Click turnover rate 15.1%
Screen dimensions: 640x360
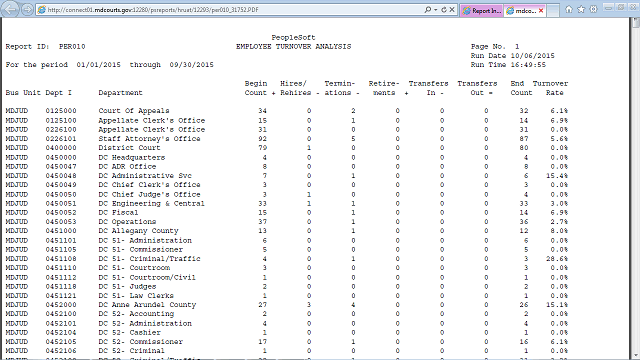[557, 304]
